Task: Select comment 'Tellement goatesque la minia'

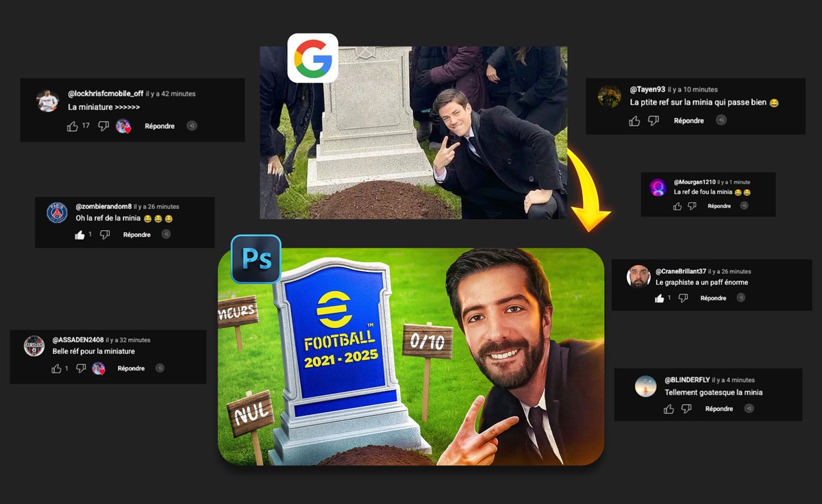Action: (713, 392)
